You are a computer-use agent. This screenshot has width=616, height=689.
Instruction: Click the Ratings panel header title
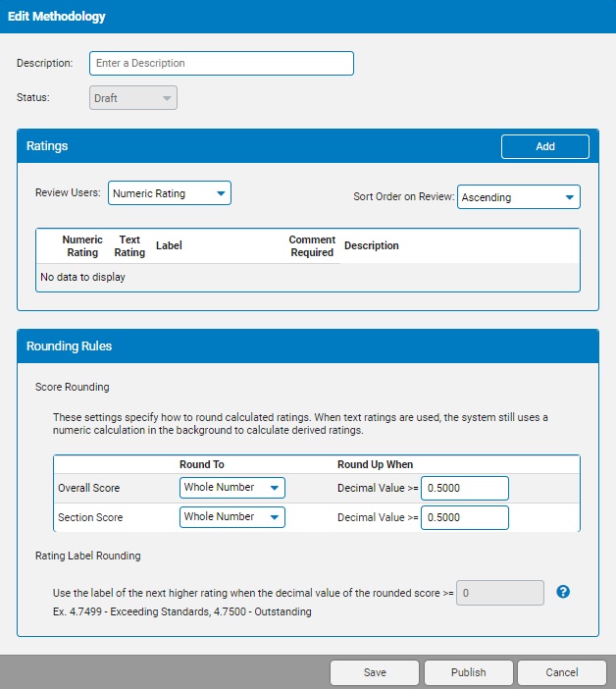(47, 146)
